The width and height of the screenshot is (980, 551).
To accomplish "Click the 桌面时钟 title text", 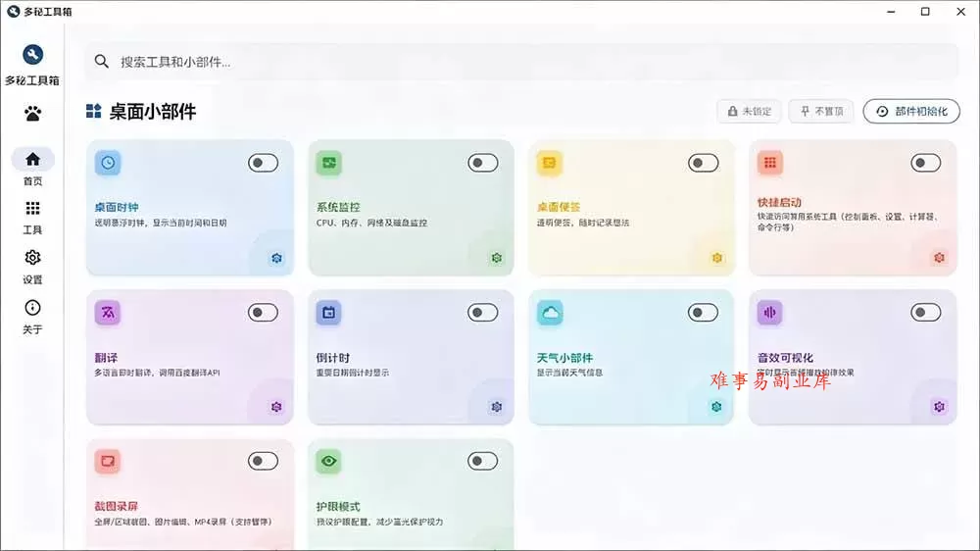I will pyautogui.click(x=117, y=207).
